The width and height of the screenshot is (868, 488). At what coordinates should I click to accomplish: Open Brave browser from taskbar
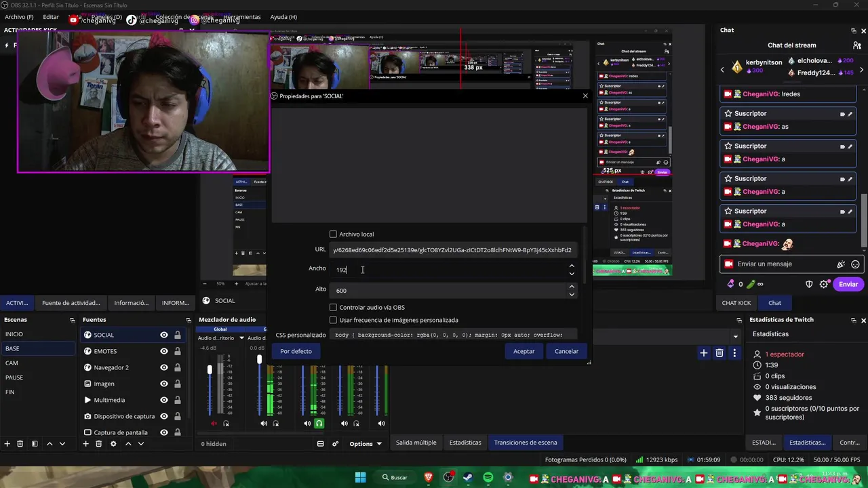click(x=428, y=478)
